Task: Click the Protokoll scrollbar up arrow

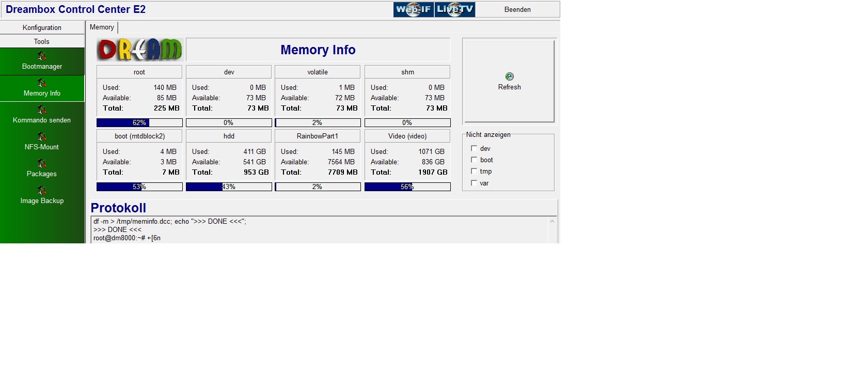Action: [552, 221]
